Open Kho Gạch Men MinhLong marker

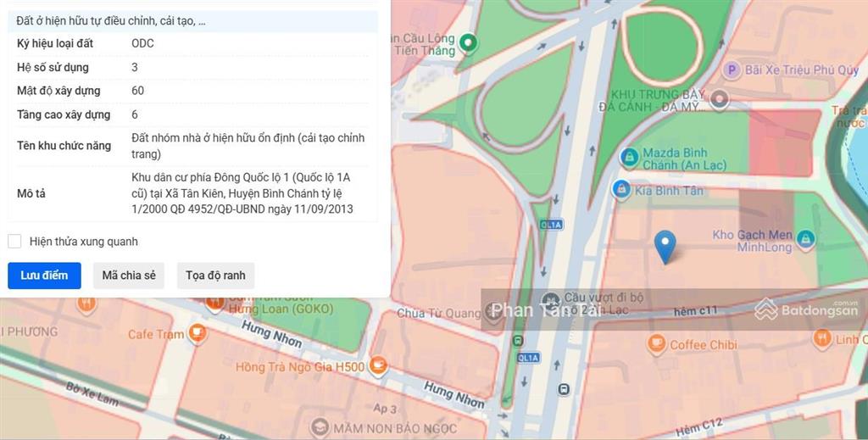(805, 240)
